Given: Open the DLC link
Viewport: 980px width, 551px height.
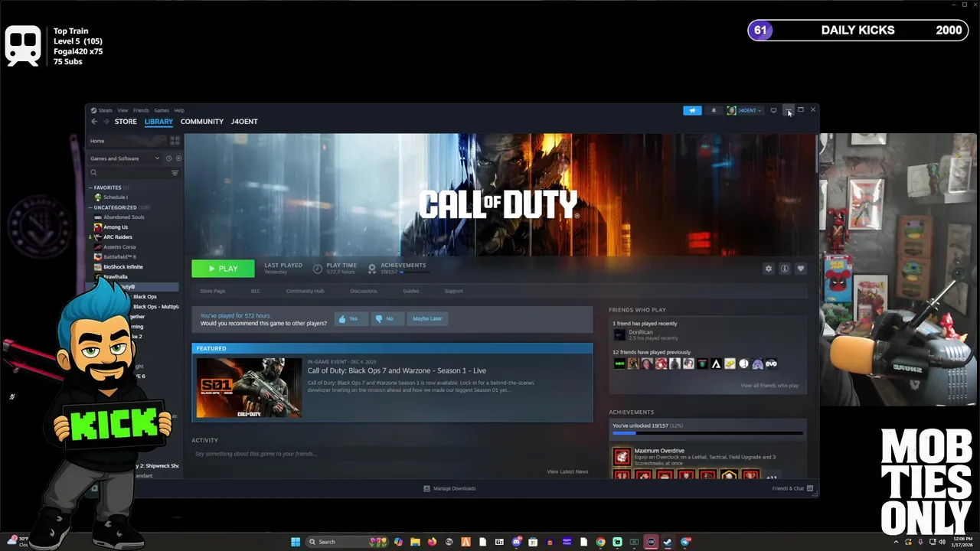Looking at the screenshot, I should [256, 291].
